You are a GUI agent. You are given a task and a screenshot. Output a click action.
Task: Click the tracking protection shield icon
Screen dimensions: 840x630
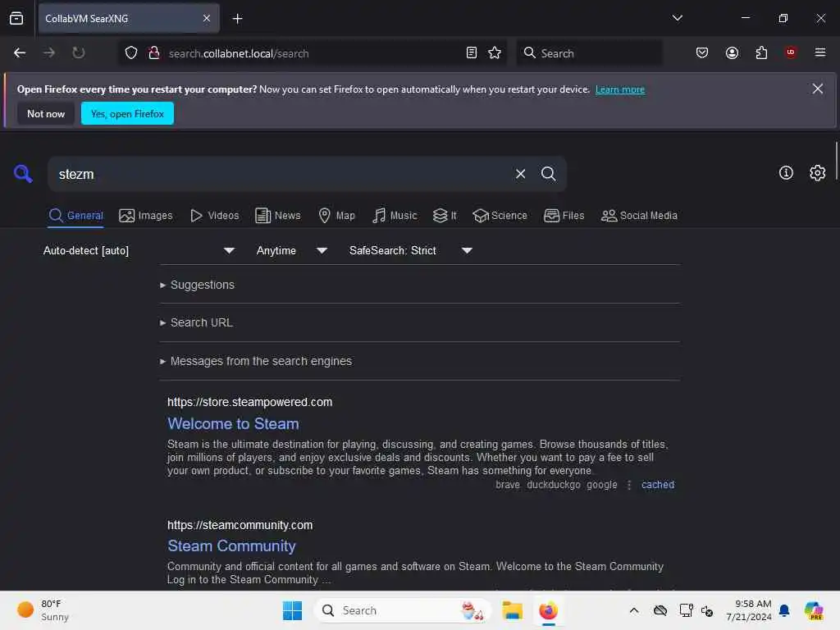click(131, 53)
